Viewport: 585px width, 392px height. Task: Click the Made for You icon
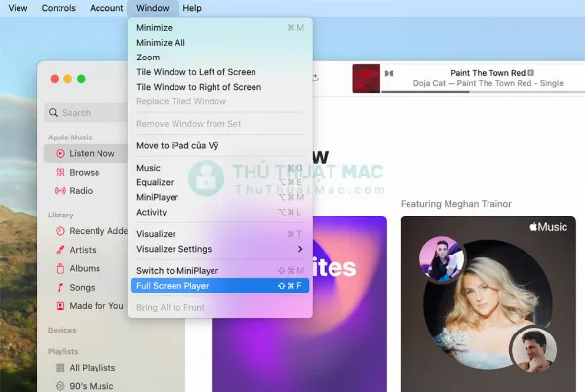coord(60,306)
